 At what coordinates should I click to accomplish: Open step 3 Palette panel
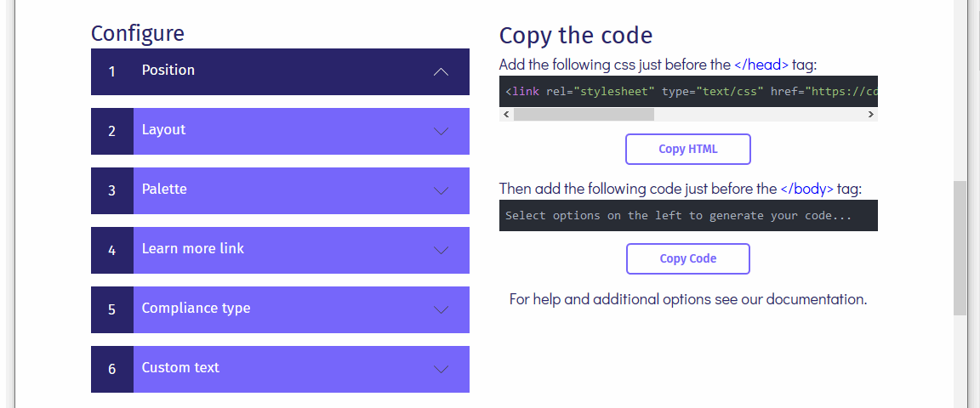tap(164, 190)
